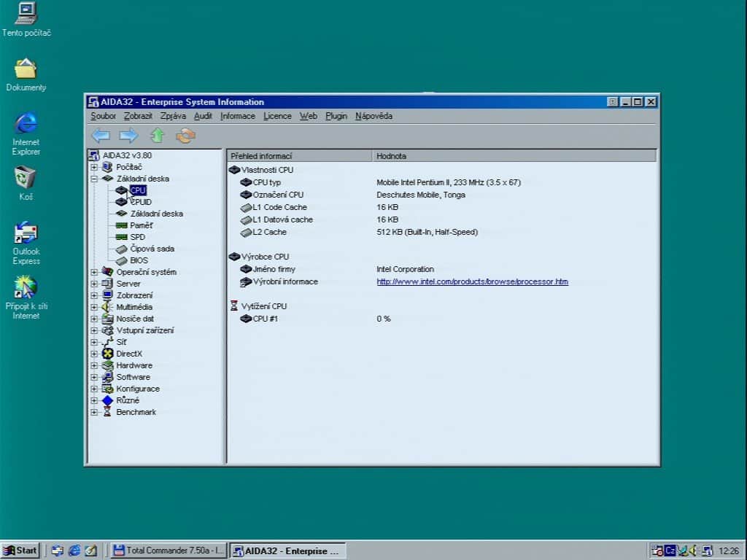Expand the Multimédia node
This screenshot has height=560, width=747.
click(x=94, y=307)
